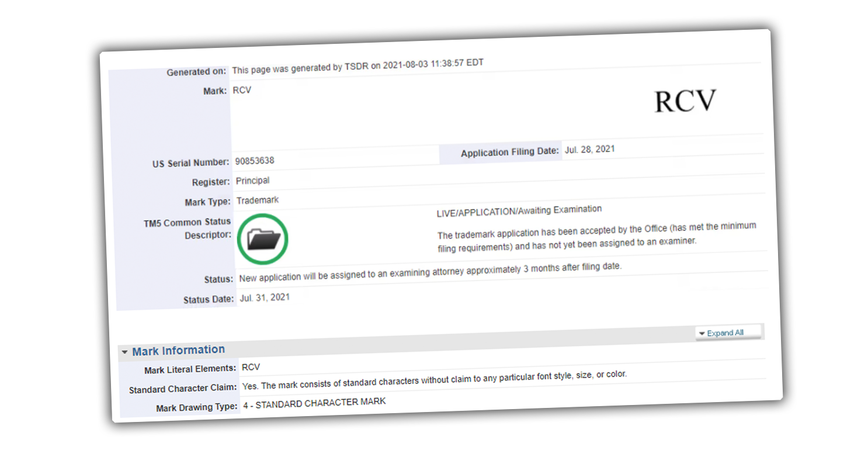This screenshot has width=868, height=450.
Task: Click the large RCV mark image
Action: click(x=685, y=102)
